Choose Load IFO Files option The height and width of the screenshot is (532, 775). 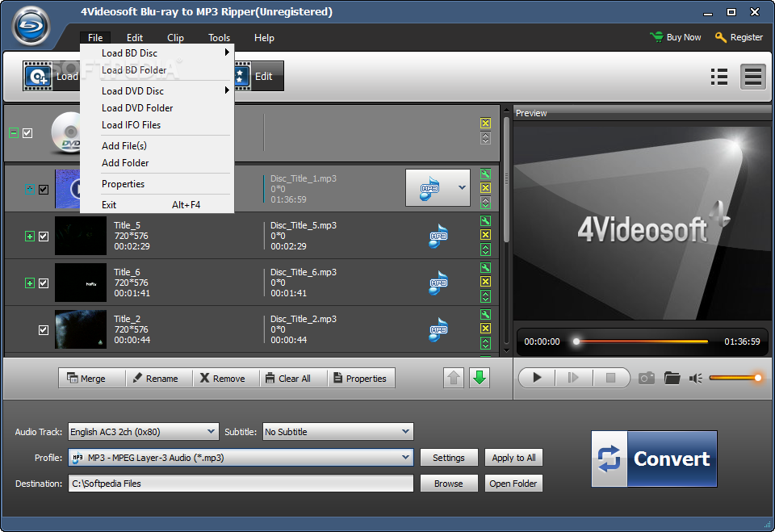157,125
